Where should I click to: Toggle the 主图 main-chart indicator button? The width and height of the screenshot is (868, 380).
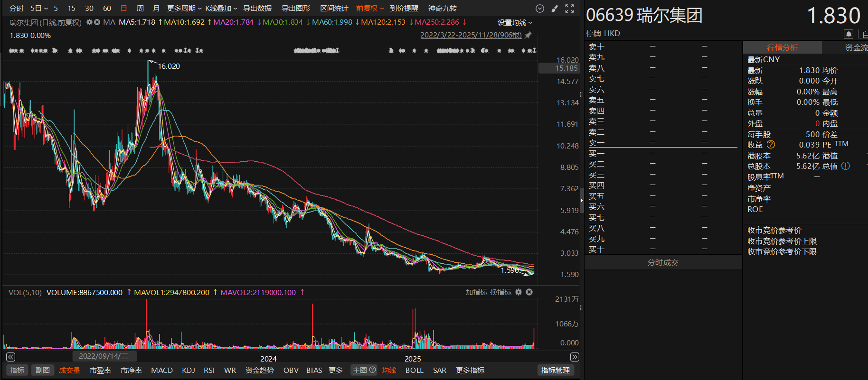[364, 371]
